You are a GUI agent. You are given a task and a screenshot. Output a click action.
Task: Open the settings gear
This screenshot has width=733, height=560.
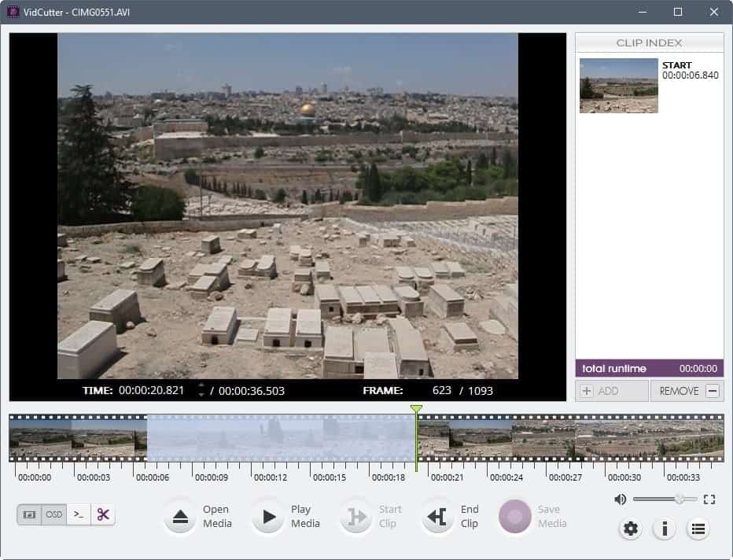coord(630,529)
